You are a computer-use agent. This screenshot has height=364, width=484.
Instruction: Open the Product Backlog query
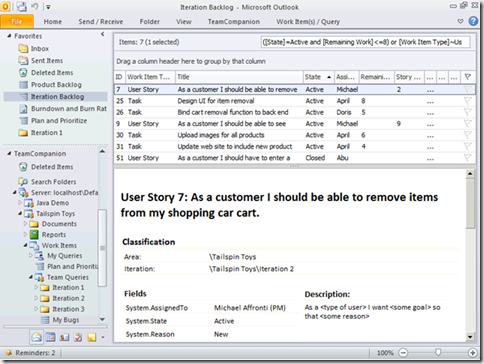56,85
